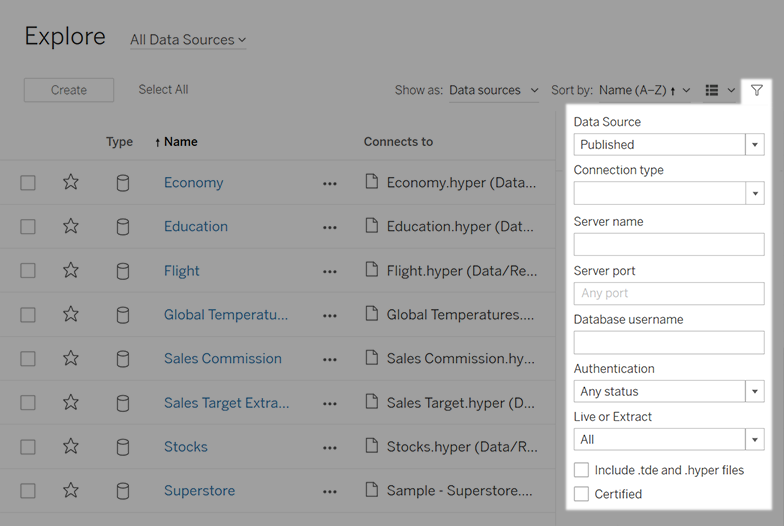Open the Data Source Published dropdown

(669, 145)
